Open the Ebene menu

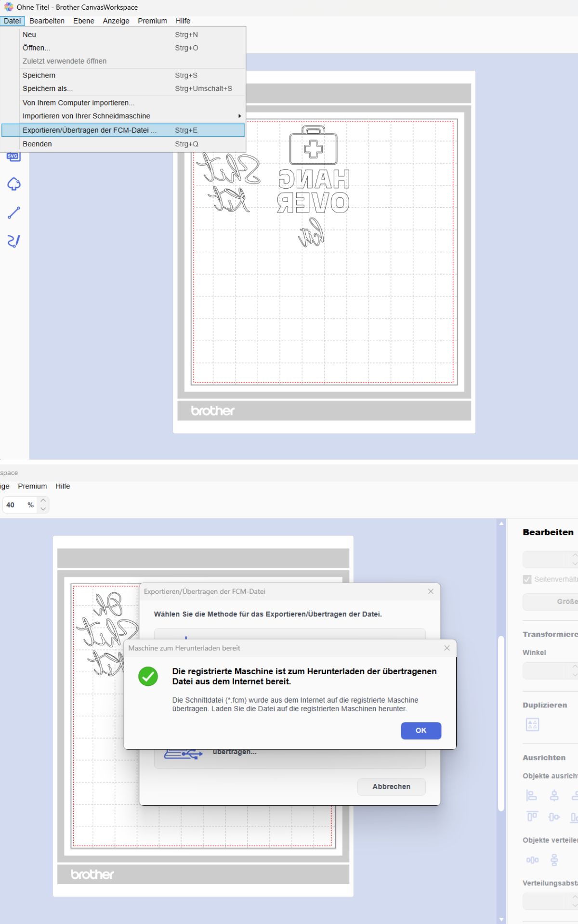point(84,21)
